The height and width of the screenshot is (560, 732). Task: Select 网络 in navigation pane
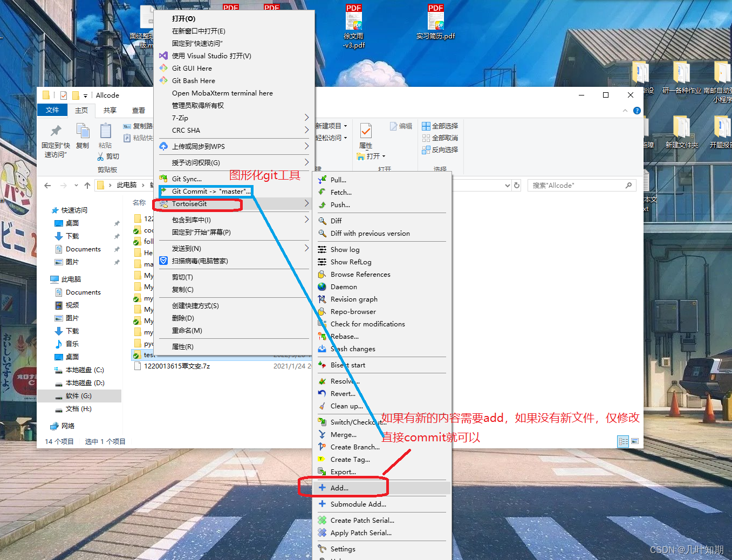[68, 426]
